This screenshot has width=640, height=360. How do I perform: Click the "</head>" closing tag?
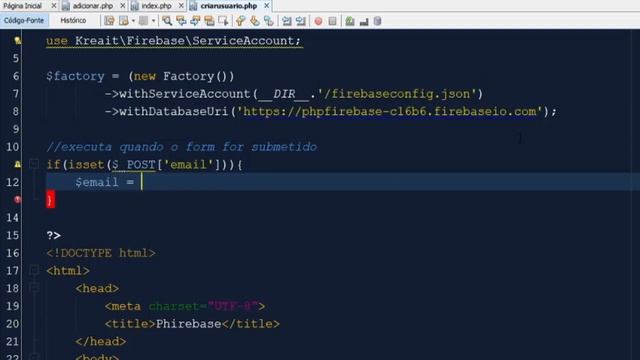tap(101, 342)
